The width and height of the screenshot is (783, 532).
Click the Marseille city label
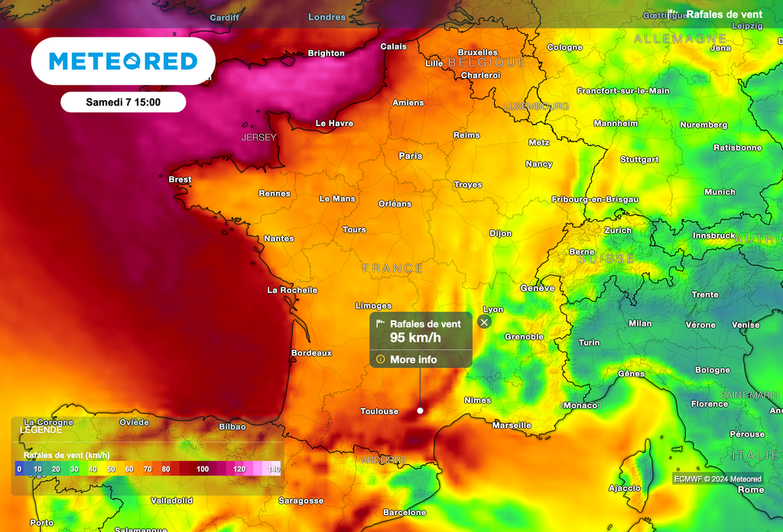(512, 425)
